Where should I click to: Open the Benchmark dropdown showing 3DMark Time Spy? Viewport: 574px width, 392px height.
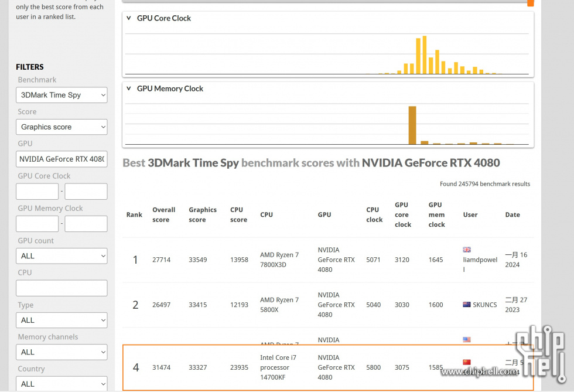pyautogui.click(x=61, y=95)
